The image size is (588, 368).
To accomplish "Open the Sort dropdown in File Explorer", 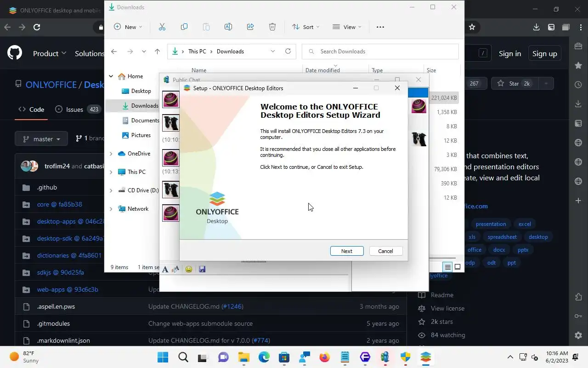I will 305,27.
